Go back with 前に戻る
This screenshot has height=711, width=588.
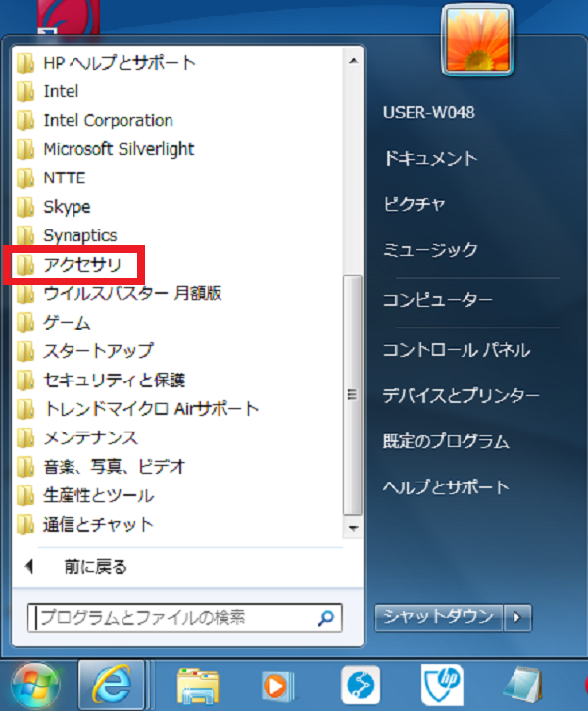95,567
